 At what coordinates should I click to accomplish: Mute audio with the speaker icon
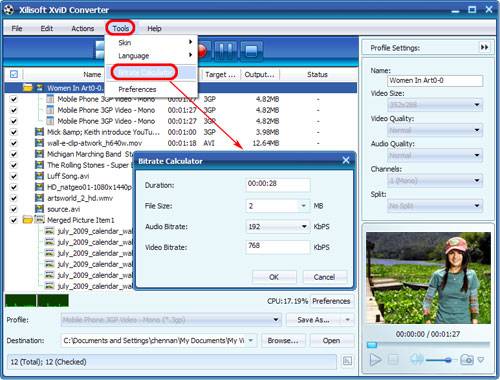416,360
